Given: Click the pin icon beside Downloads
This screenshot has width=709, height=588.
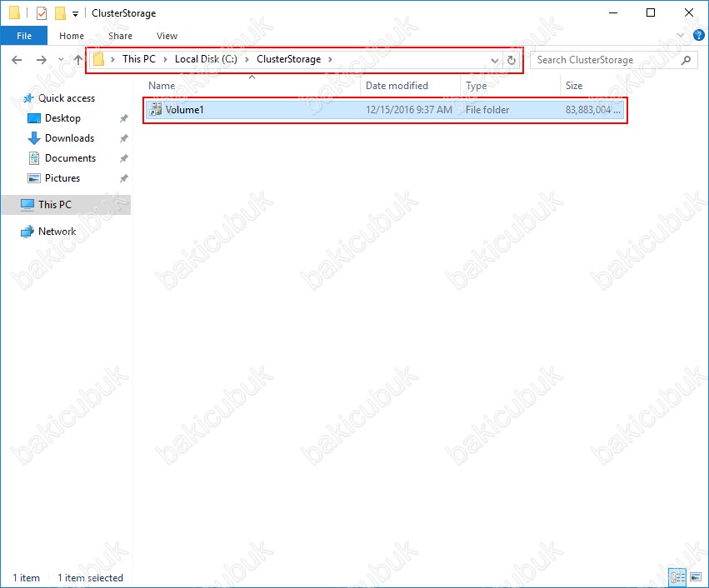Looking at the screenshot, I should pyautogui.click(x=124, y=138).
